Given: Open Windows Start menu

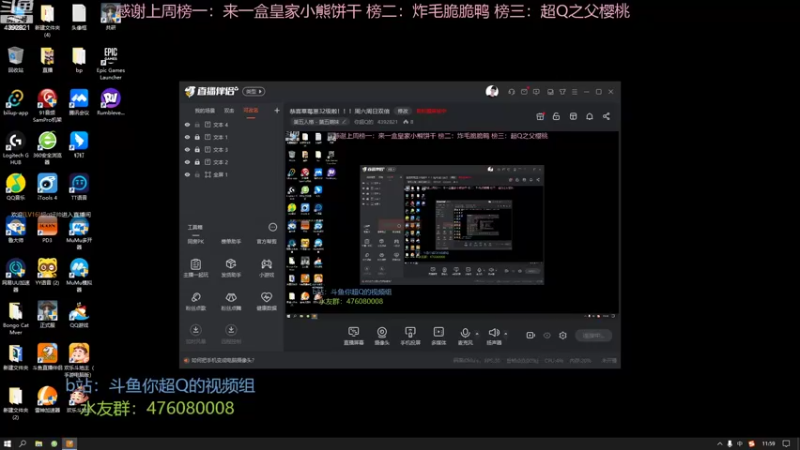Looking at the screenshot, I should pyautogui.click(x=7, y=443).
